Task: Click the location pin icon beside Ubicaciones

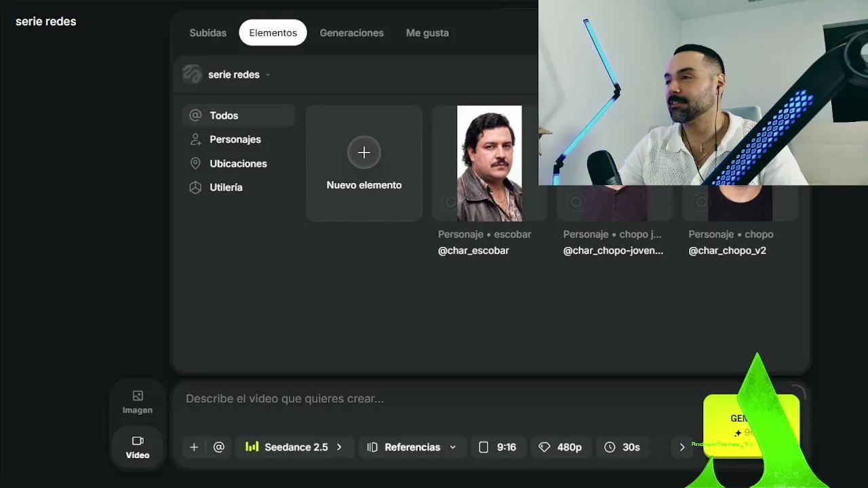Action: (x=195, y=163)
